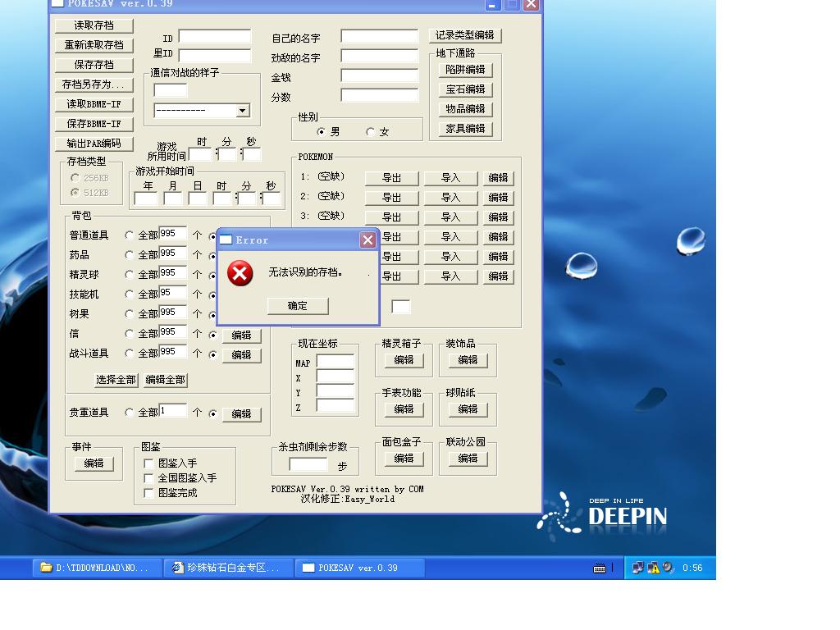
Task: Click the 读取BBME-IF button
Action: 94,104
